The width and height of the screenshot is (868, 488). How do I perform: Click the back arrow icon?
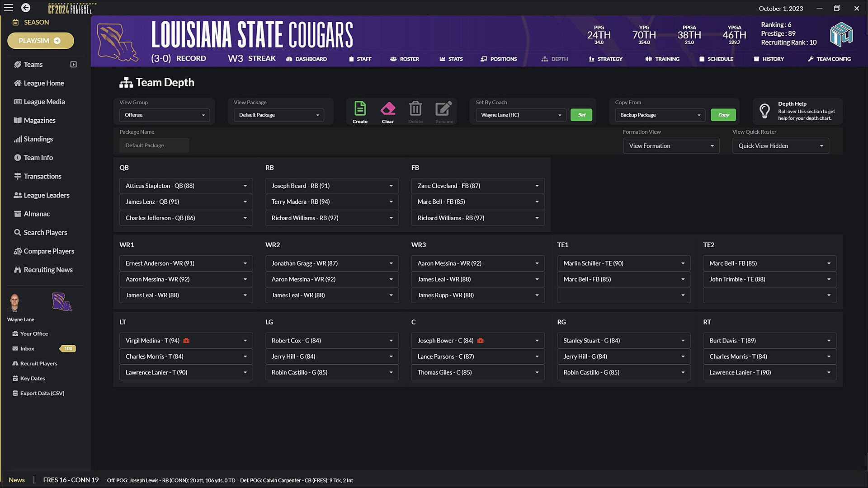pos(26,8)
